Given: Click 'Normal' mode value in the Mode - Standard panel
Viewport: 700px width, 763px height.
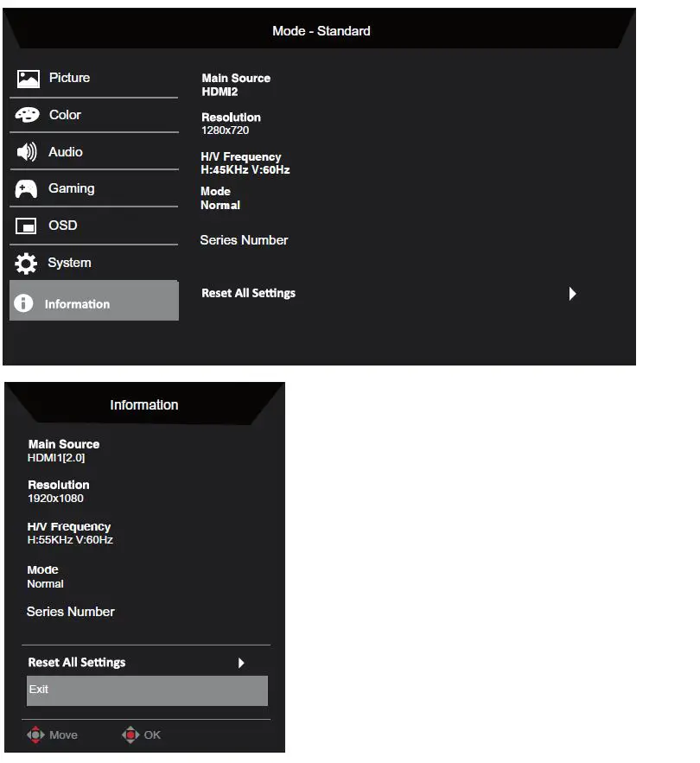Looking at the screenshot, I should (x=220, y=206).
